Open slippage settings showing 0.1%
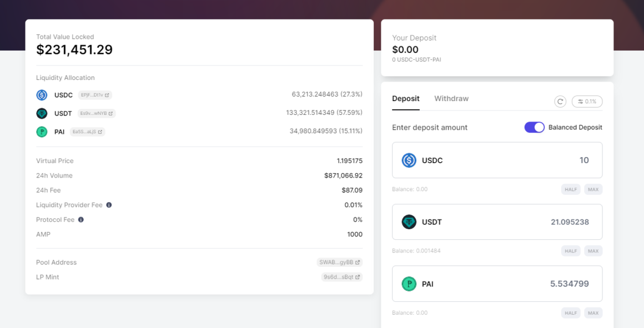The image size is (644, 328). click(x=586, y=102)
